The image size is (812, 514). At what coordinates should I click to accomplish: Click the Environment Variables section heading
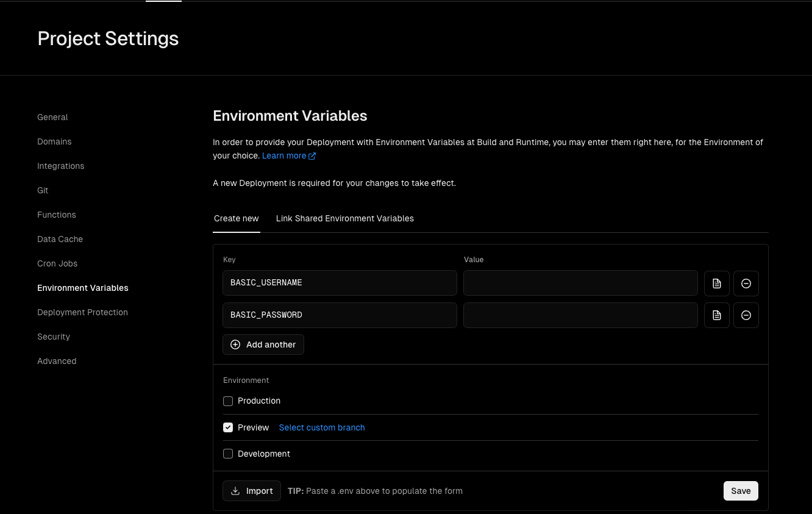[x=290, y=116]
